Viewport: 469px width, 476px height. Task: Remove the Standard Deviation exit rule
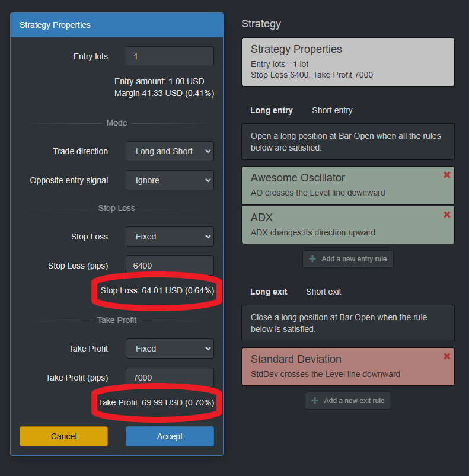[446, 356]
